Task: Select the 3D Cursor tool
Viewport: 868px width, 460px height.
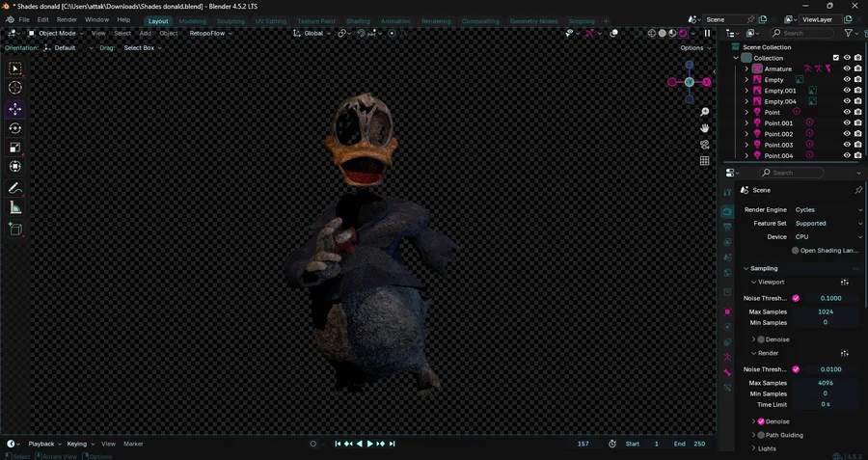Action: tap(14, 88)
